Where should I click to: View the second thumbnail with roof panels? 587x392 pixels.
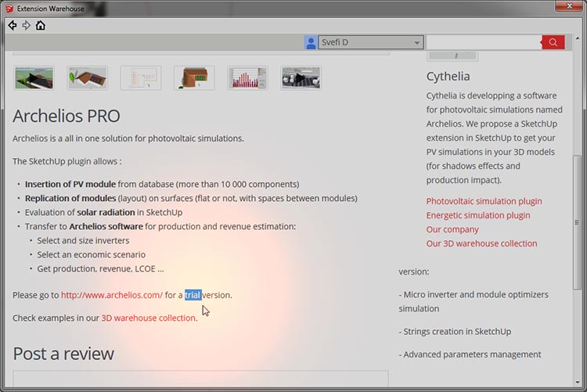(88, 78)
